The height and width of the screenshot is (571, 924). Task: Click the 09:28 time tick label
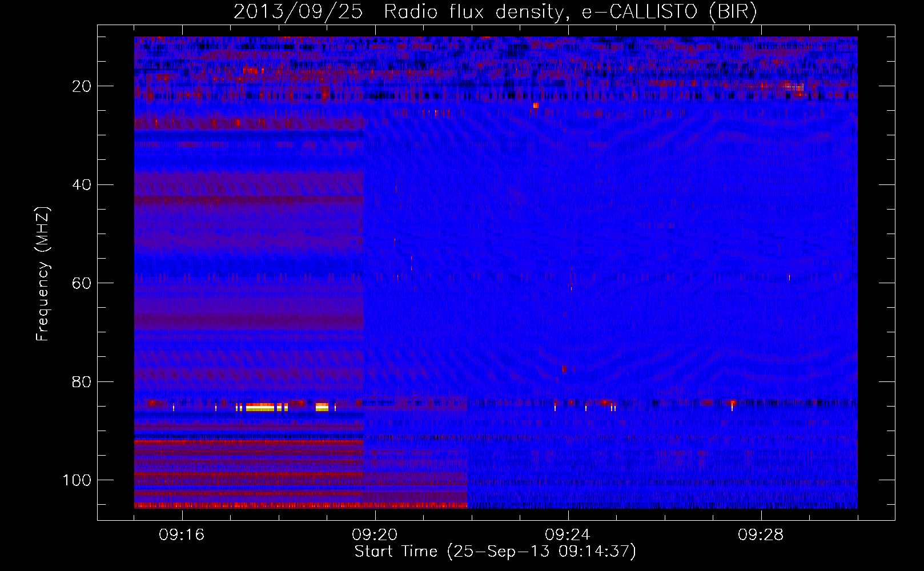[761, 535]
